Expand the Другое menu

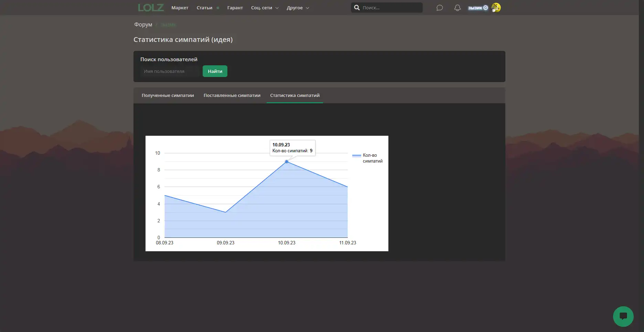click(x=298, y=8)
